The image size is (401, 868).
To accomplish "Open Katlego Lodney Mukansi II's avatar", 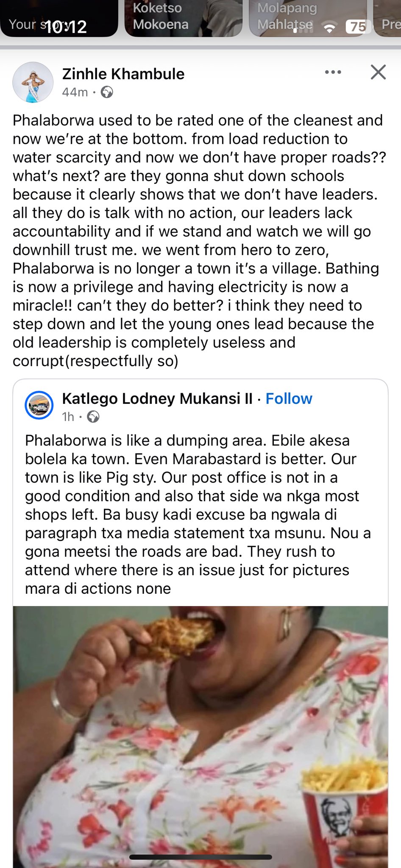I will click(39, 406).
